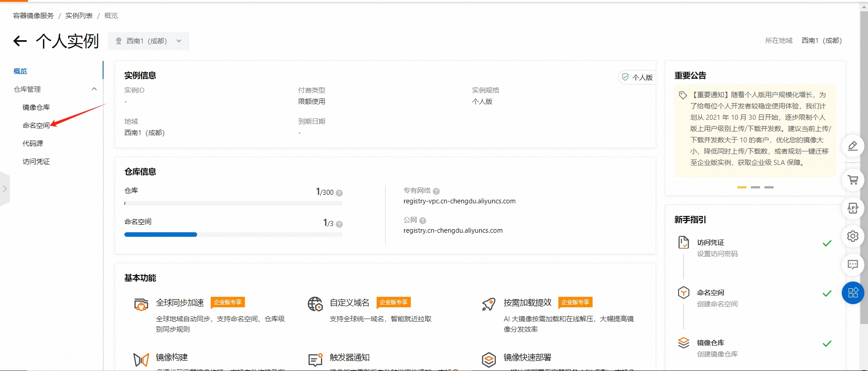Switch to second announcement carousel indicator

(755, 187)
